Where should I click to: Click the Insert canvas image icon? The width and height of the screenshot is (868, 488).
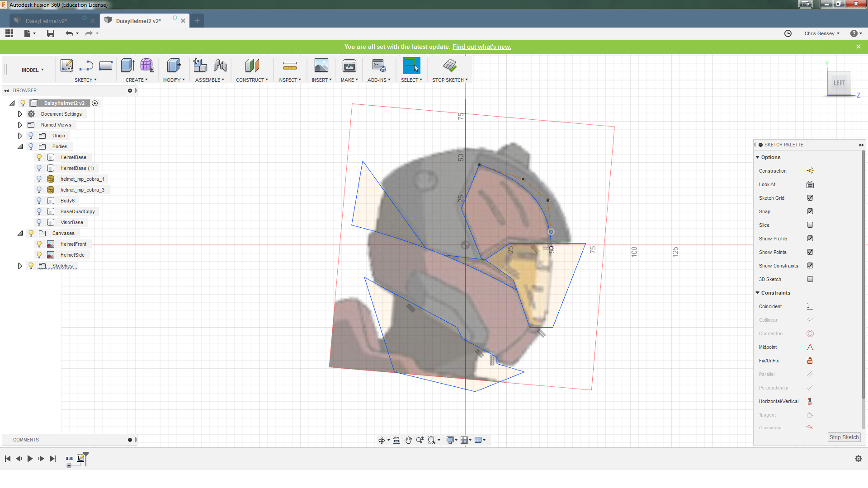(321, 66)
